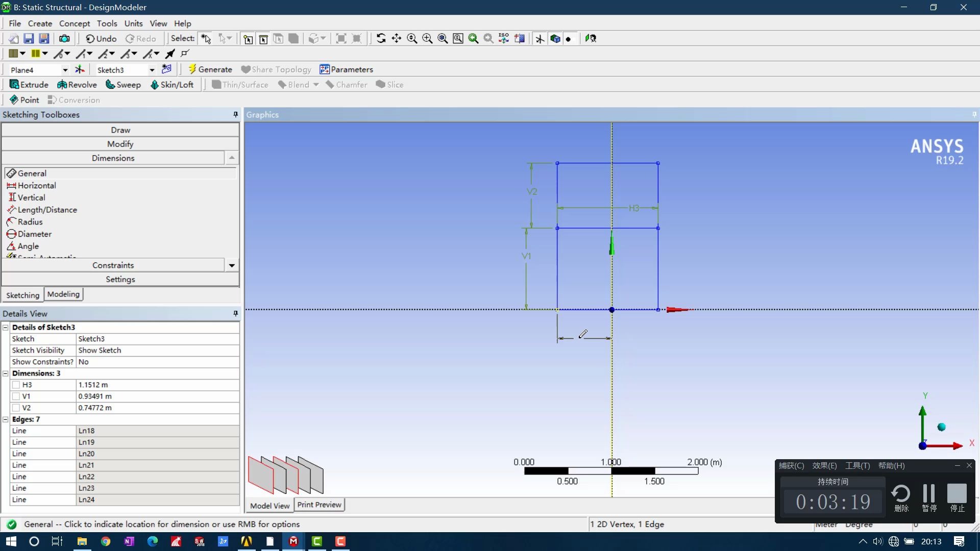Click the Zoom to Fit icon

pyautogui.click(x=443, y=39)
